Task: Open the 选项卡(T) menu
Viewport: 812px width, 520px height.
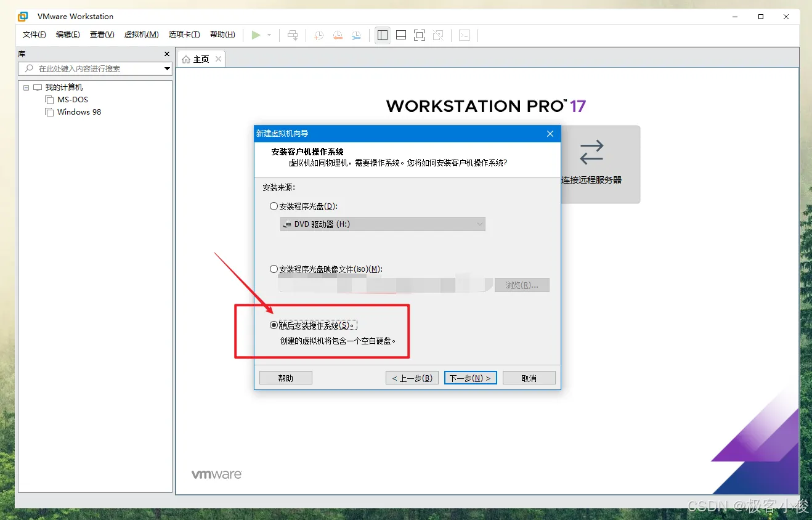Action: (184, 35)
